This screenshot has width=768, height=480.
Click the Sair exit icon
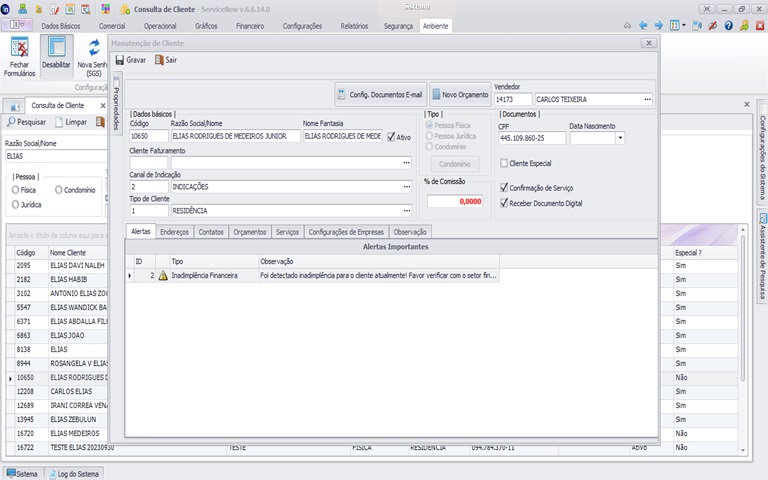[158, 60]
